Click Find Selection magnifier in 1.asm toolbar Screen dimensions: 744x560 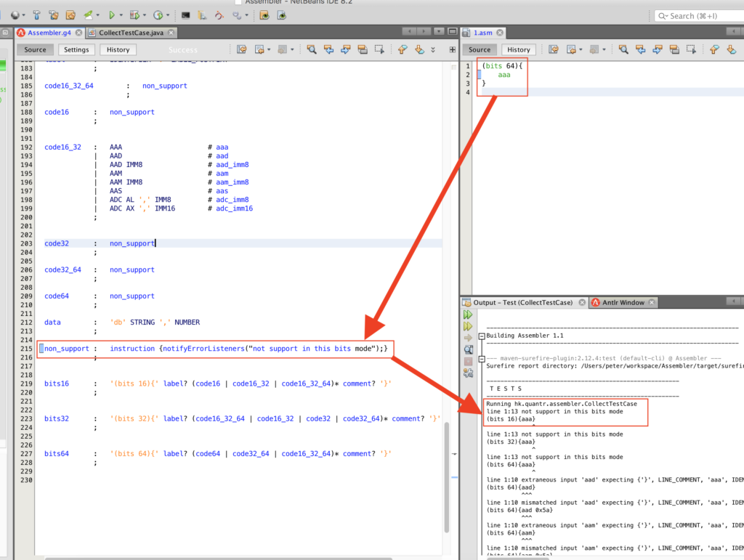point(623,49)
